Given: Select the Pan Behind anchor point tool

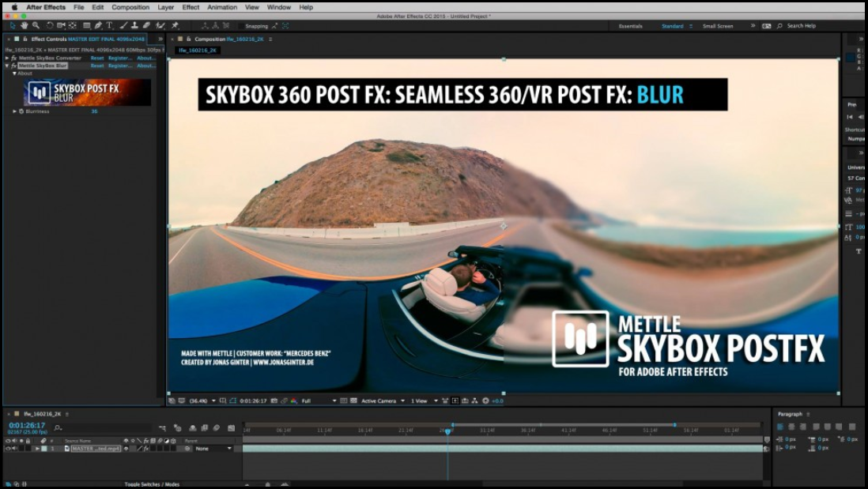Looking at the screenshot, I should click(73, 25).
